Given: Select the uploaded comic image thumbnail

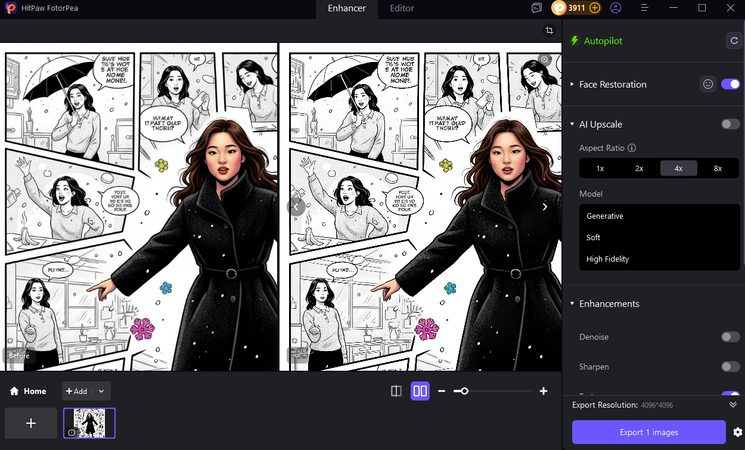Looking at the screenshot, I should 89,423.
